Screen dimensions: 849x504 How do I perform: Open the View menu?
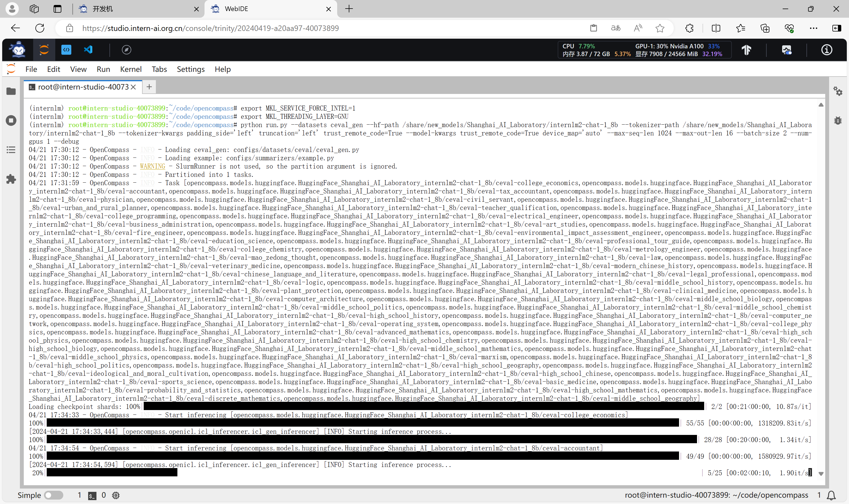tap(78, 69)
